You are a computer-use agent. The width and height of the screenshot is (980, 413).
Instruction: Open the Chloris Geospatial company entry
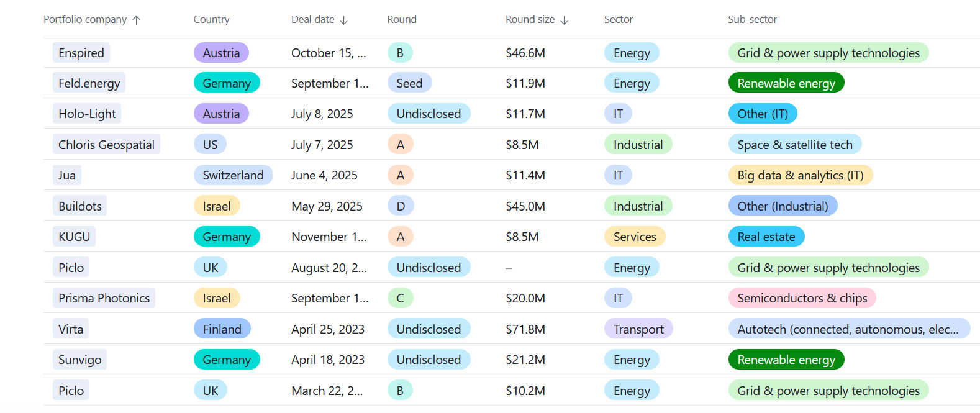(106, 145)
